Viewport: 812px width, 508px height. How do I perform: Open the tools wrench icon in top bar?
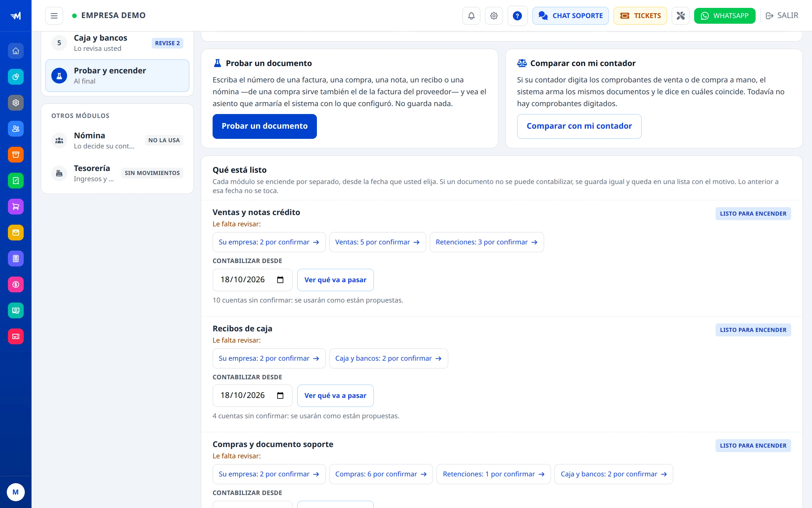click(680, 16)
